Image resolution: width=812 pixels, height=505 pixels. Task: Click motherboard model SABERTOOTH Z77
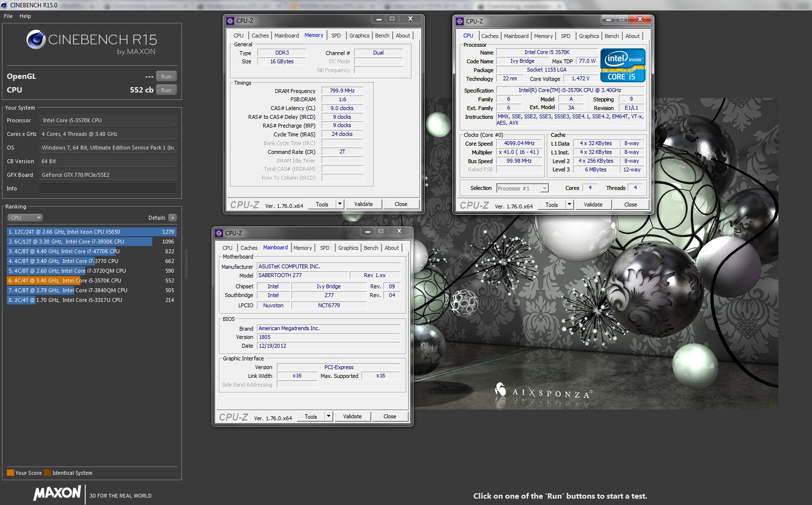(x=303, y=275)
